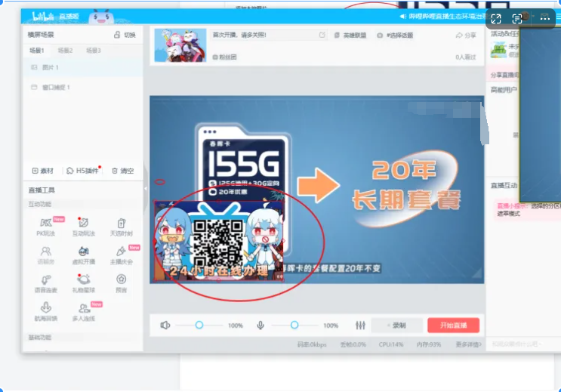The width and height of the screenshot is (561, 392).
Task: Open the 主播庆会 tool
Action: click(x=121, y=255)
